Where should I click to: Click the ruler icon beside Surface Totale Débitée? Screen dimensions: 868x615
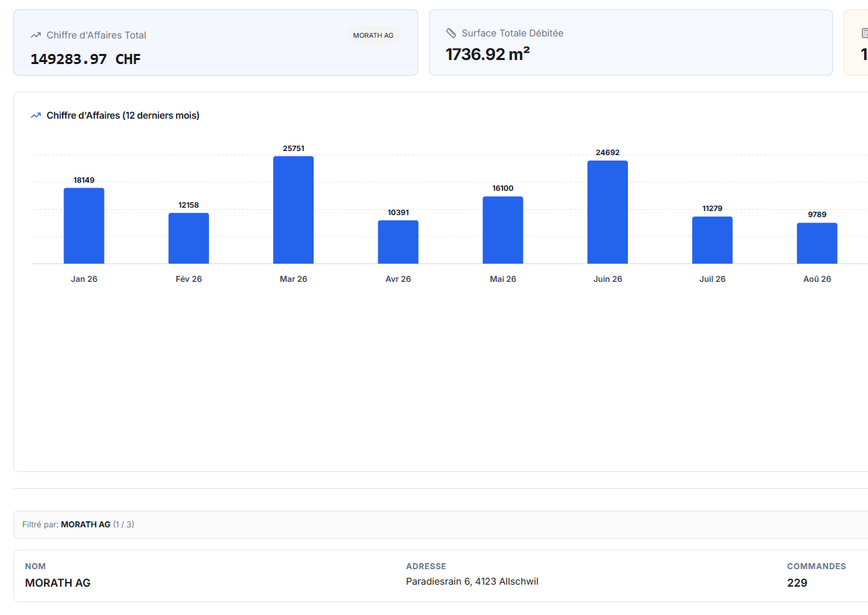451,33
